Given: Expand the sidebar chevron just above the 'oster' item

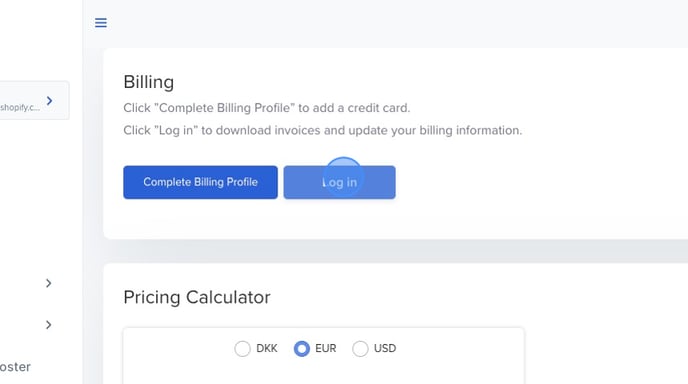Looking at the screenshot, I should 49,325.
